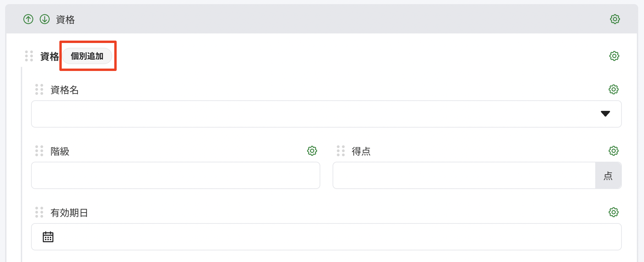Move the 資格 section down with down-arrow icon
This screenshot has width=644, height=262.
[x=45, y=19]
